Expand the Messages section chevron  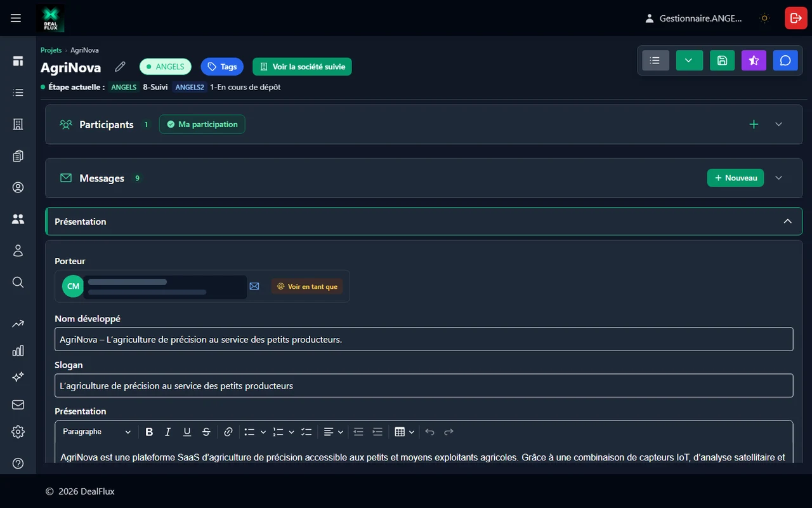pyautogui.click(x=779, y=178)
